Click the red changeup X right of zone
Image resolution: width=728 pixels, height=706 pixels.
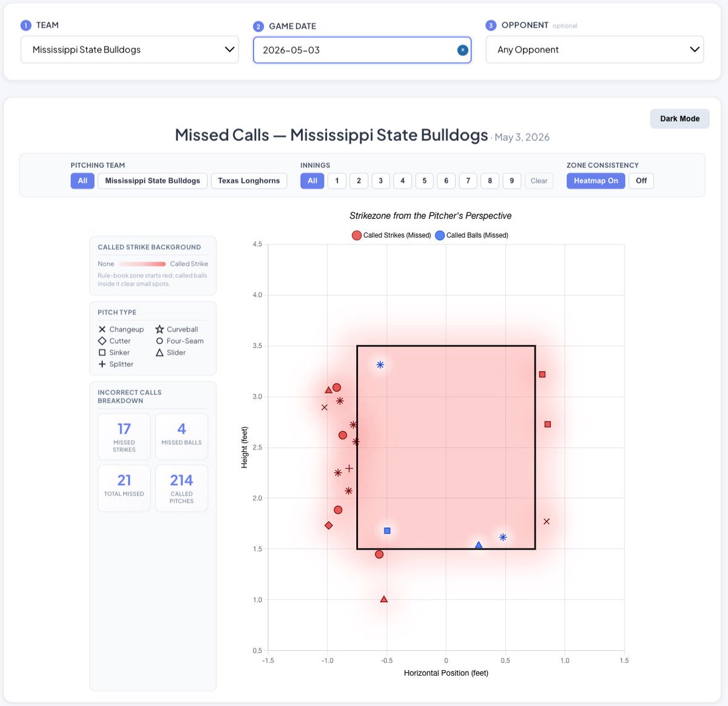[x=547, y=522]
